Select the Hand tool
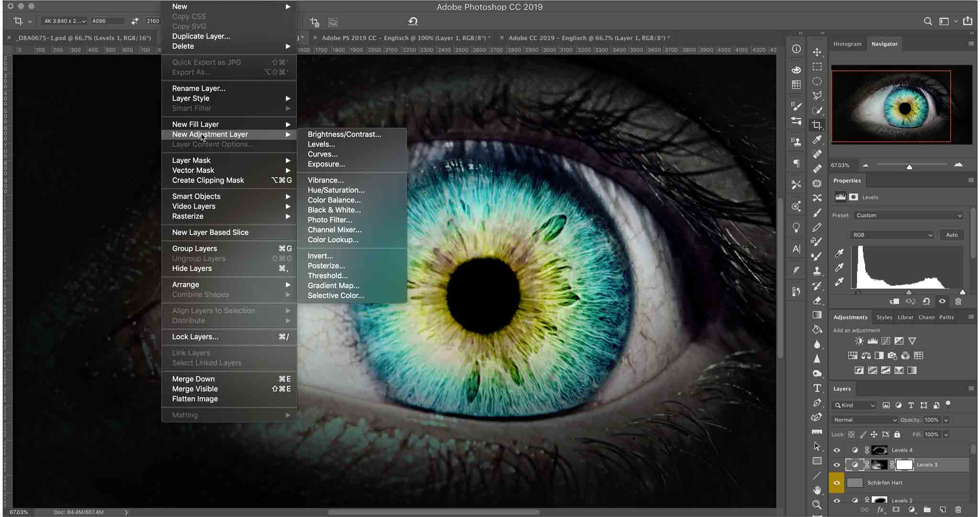This screenshot has height=517, width=980. pyautogui.click(x=817, y=490)
